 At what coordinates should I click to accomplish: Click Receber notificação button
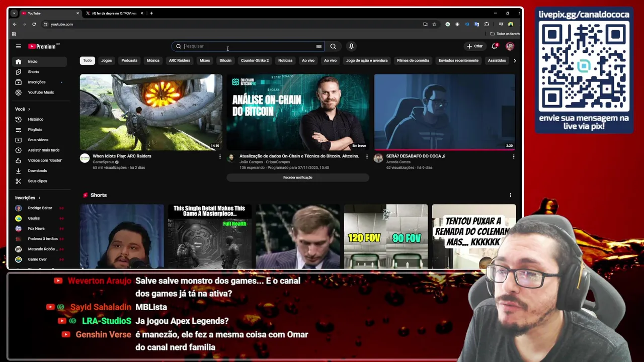point(298,177)
